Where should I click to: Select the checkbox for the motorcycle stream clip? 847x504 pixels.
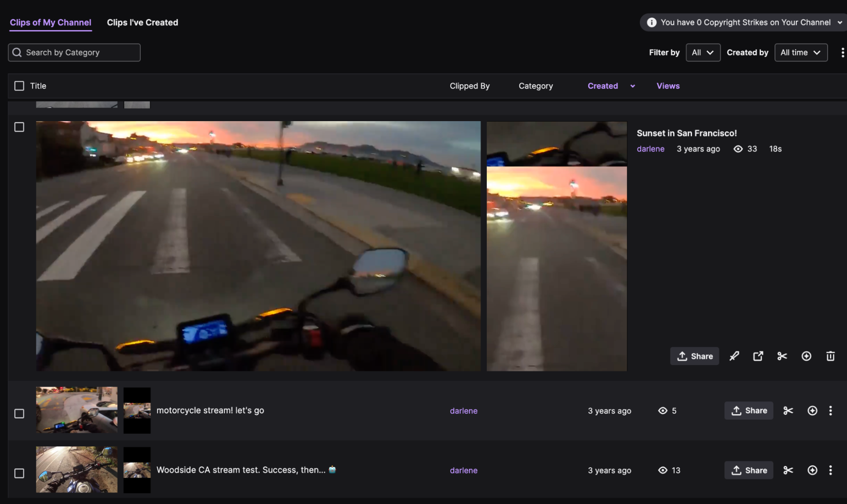tap(19, 414)
